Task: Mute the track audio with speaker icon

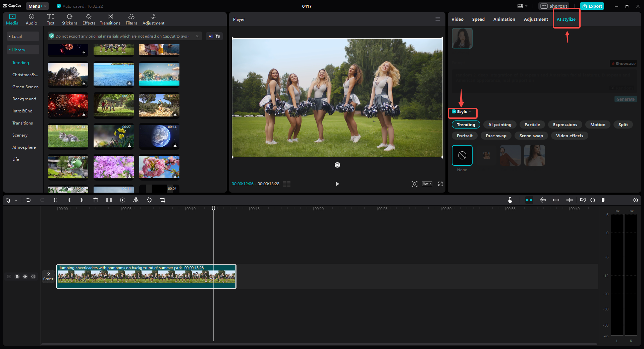Action: click(33, 277)
